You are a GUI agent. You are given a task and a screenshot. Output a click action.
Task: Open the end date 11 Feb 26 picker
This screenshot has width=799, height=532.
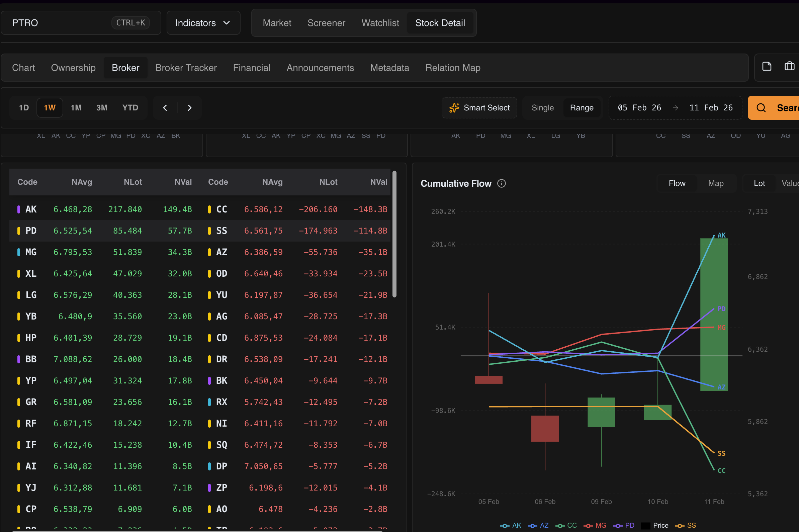711,107
